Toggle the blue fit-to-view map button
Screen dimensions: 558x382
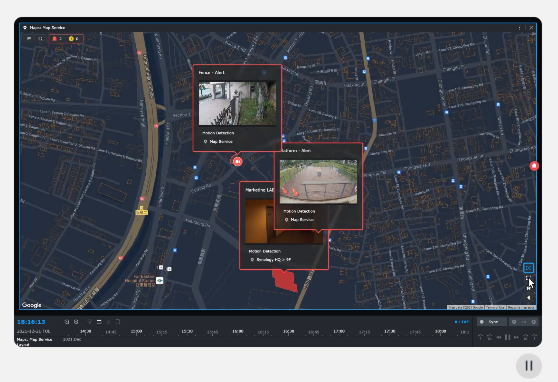click(528, 268)
